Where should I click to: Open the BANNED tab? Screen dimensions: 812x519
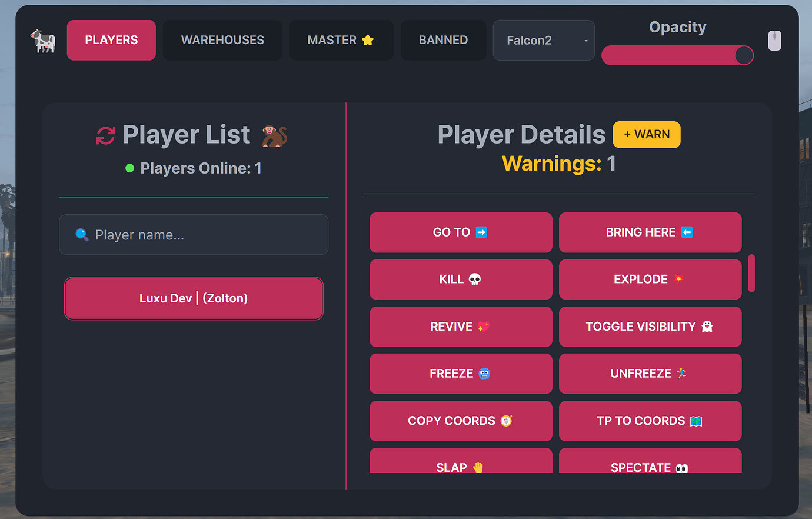click(443, 39)
